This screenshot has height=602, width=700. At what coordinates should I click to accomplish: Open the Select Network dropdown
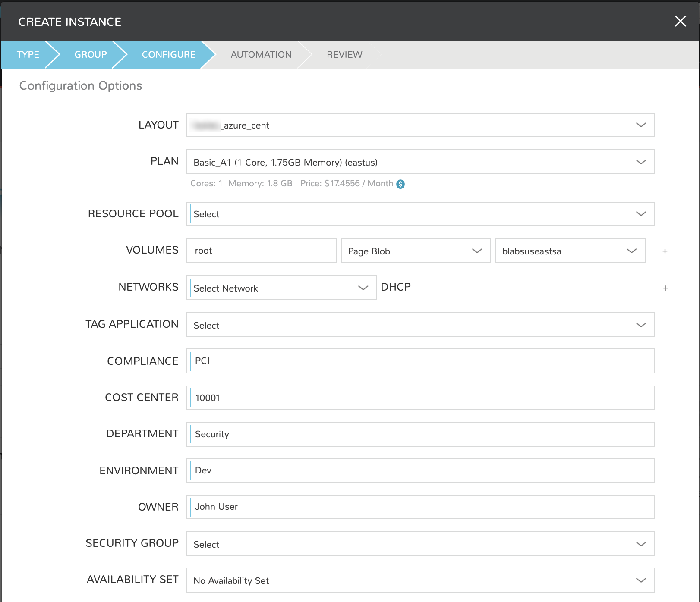363,288
